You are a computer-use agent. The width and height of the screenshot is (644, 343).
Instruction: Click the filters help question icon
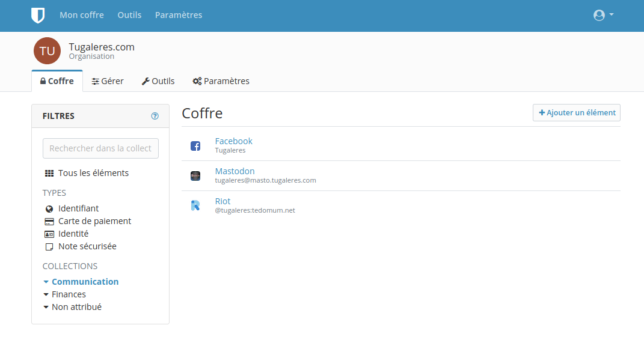tap(155, 116)
